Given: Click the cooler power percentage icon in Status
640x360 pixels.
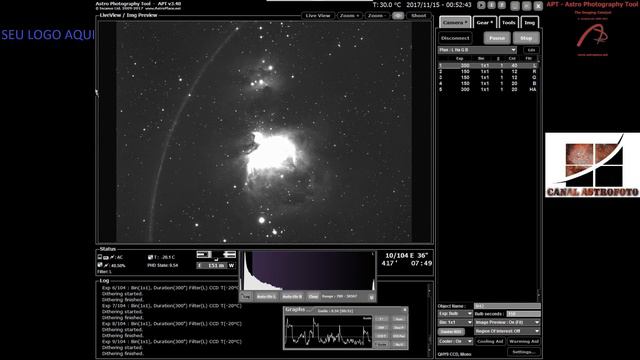Looking at the screenshot, I should coord(100,265).
